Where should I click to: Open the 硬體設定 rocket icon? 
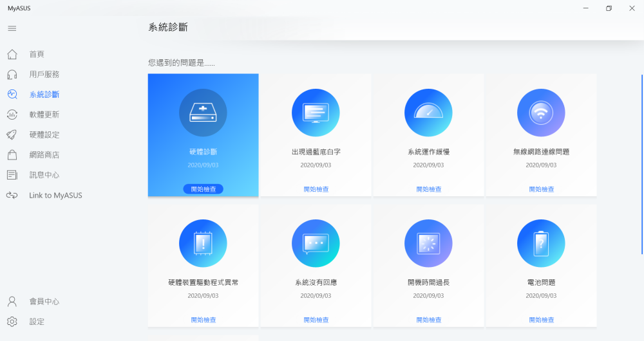[12, 134]
